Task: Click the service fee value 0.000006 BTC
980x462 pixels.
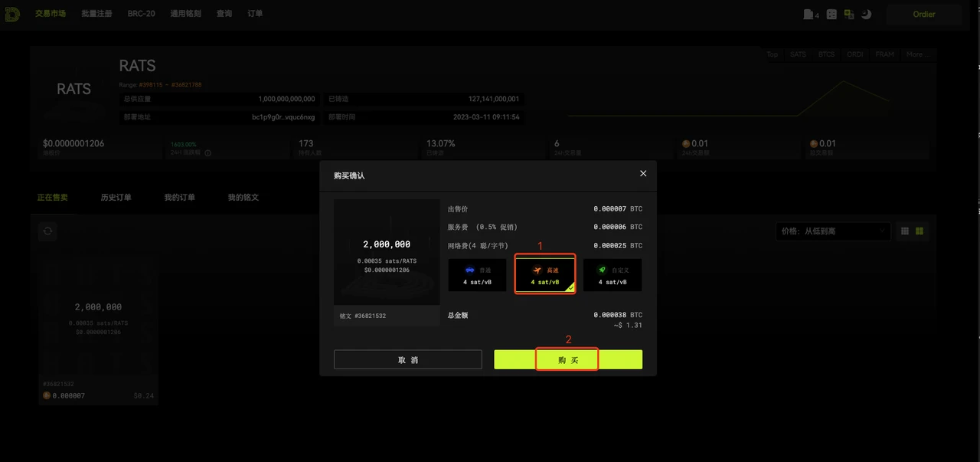Action: [618, 228]
